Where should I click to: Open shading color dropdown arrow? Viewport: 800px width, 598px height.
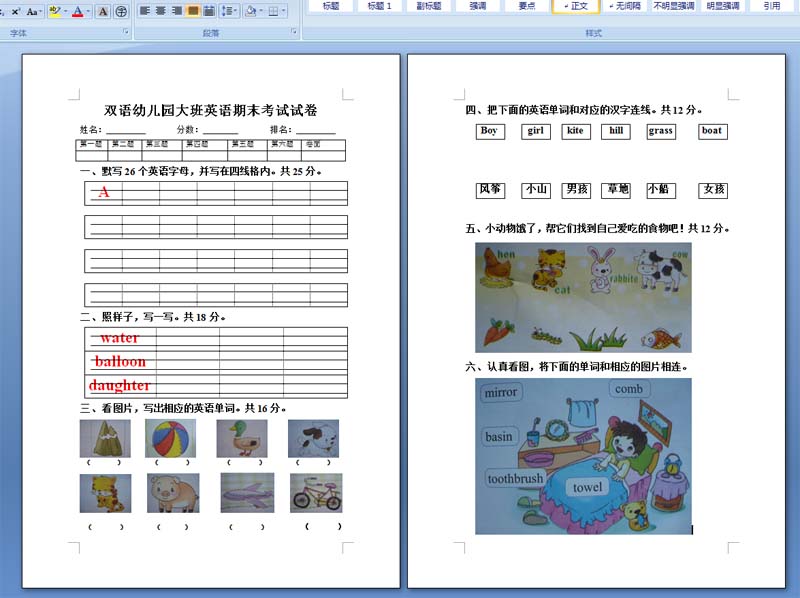(261, 11)
